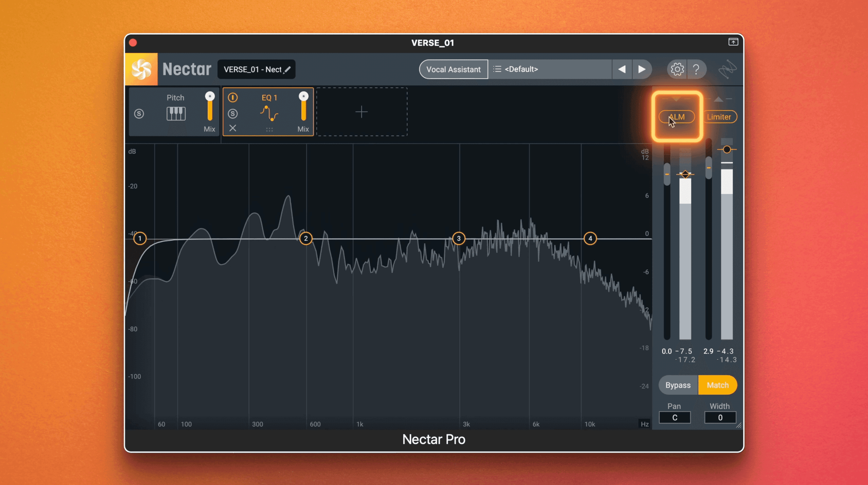The width and height of the screenshot is (868, 485).
Task: Click the '100' frequency axis label
Action: point(186,424)
